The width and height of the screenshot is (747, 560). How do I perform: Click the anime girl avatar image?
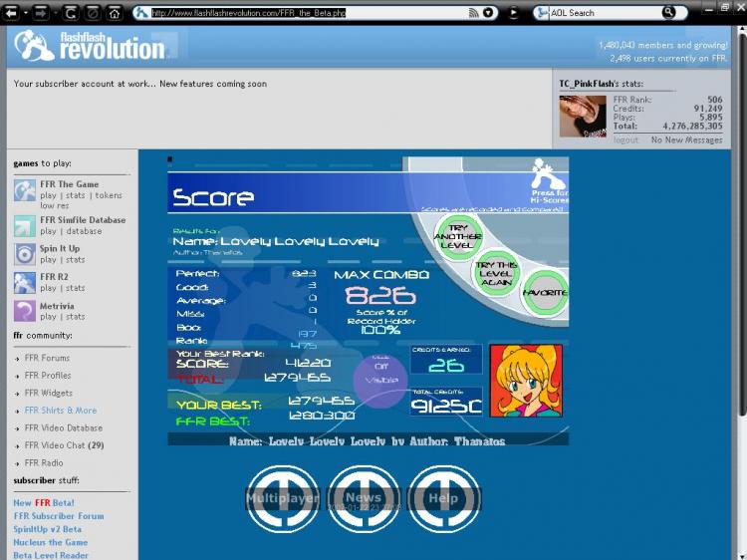(526, 381)
